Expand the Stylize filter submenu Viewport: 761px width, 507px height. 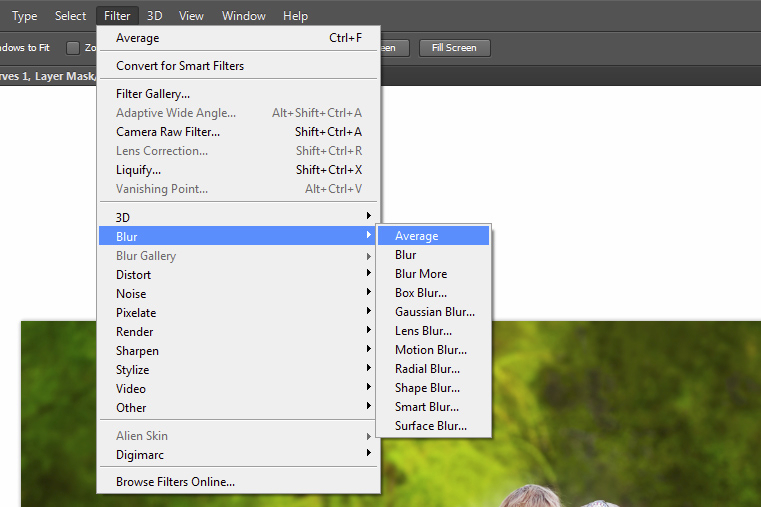133,370
